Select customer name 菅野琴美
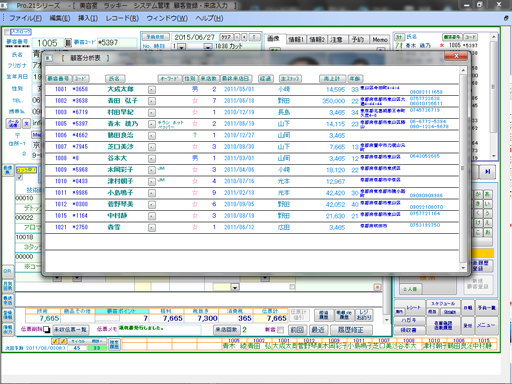The width and height of the screenshot is (512, 384). (x=120, y=204)
